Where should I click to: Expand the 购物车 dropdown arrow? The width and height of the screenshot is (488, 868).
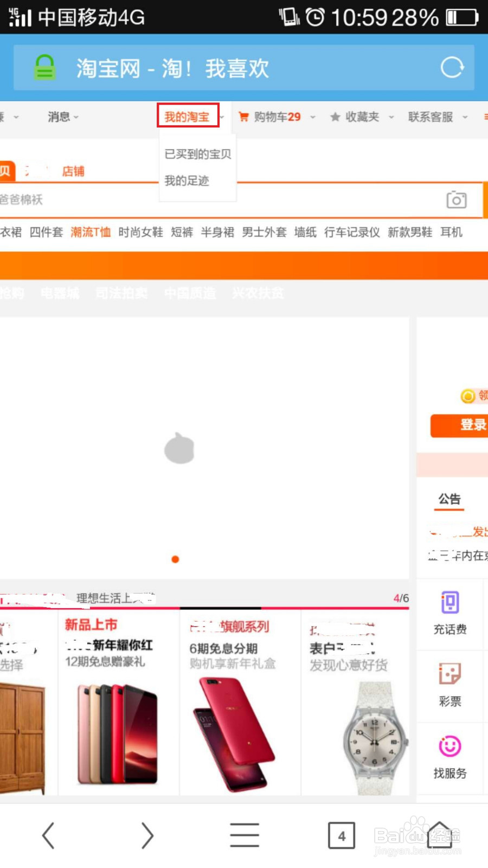click(x=313, y=117)
